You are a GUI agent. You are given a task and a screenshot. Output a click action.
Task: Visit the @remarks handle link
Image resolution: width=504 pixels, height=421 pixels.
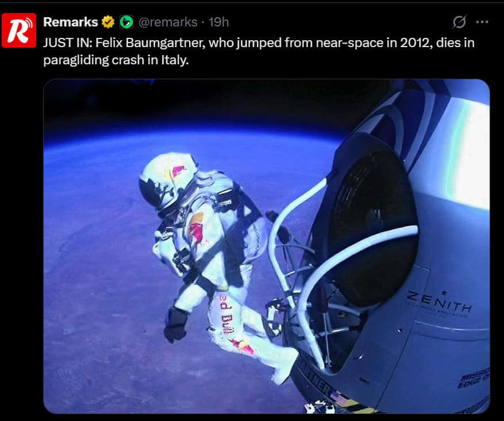tap(168, 22)
